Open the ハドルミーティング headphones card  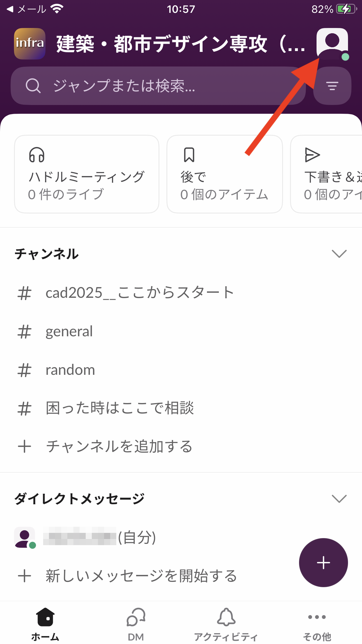point(87,174)
